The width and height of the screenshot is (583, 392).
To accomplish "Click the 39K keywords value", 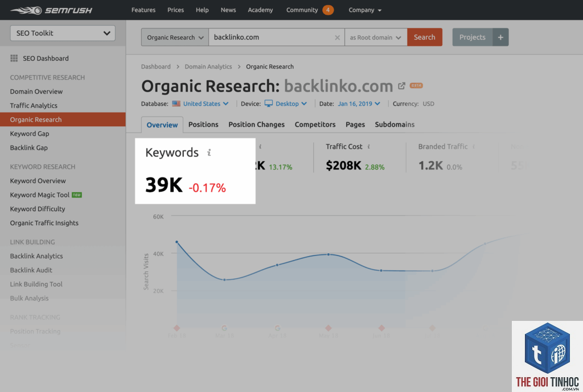I will (164, 185).
